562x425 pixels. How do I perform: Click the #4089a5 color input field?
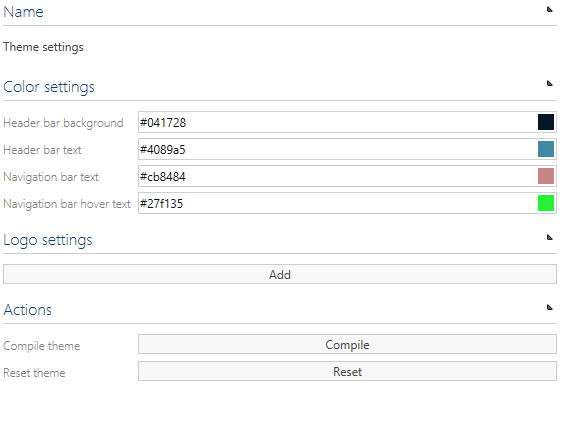pyautogui.click(x=337, y=149)
